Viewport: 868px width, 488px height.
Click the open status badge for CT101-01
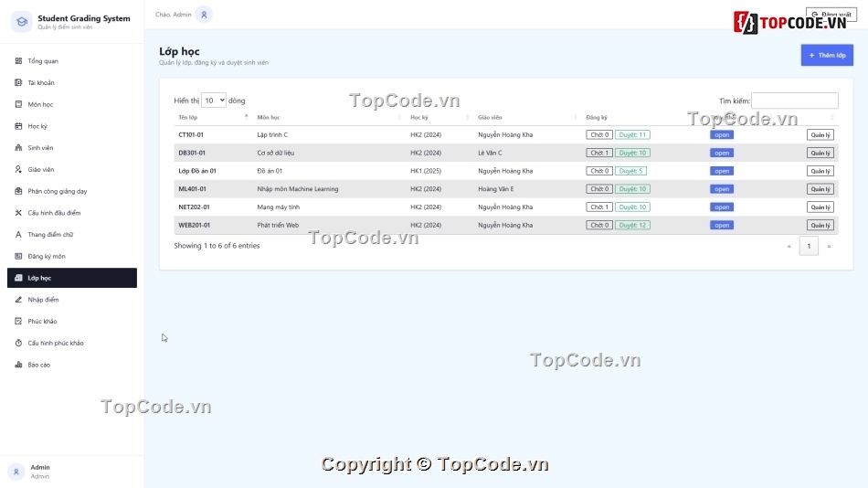coord(722,134)
